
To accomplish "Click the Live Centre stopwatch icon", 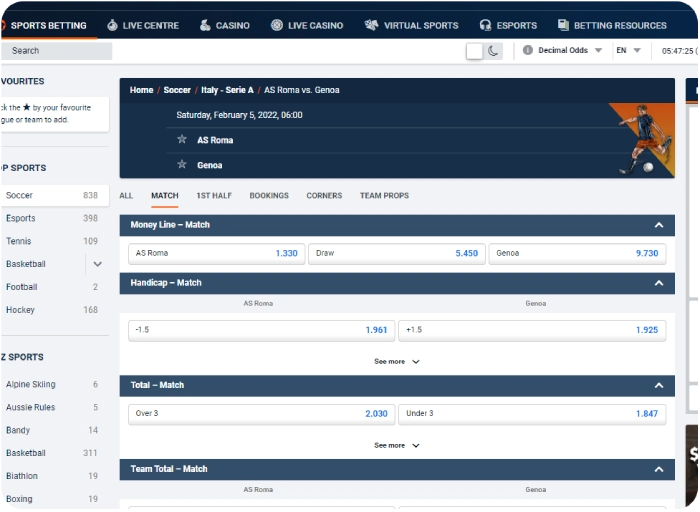I will click(112, 25).
